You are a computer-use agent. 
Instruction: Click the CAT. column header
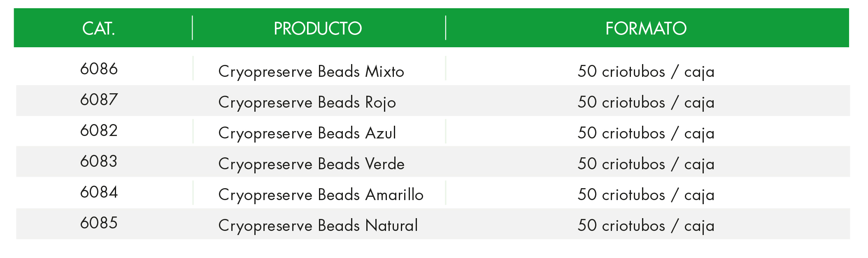coord(99,28)
